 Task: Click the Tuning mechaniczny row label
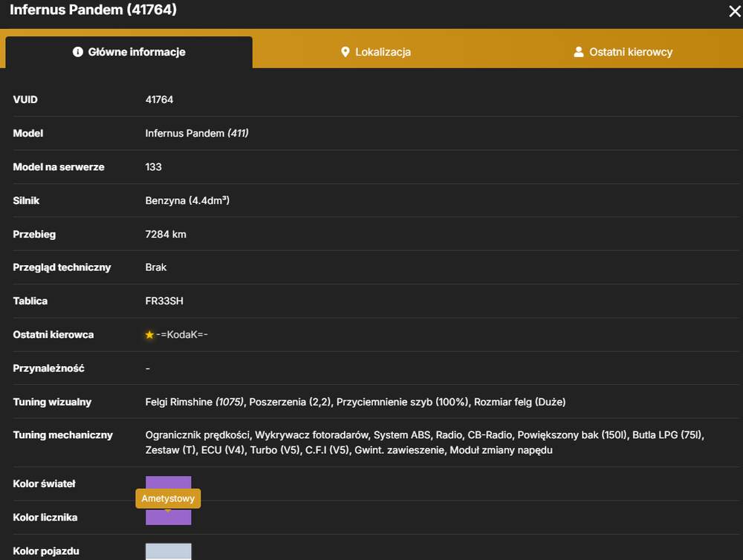tap(63, 435)
